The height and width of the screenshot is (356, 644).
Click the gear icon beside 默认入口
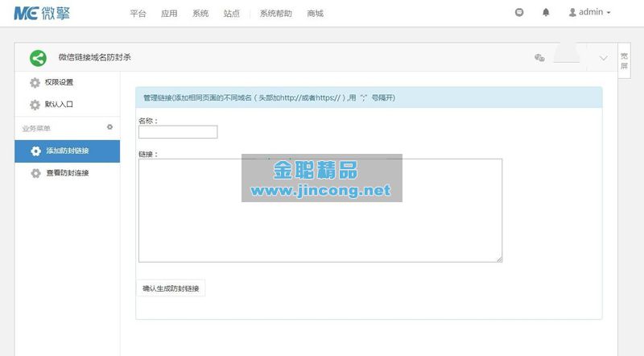pyautogui.click(x=35, y=105)
